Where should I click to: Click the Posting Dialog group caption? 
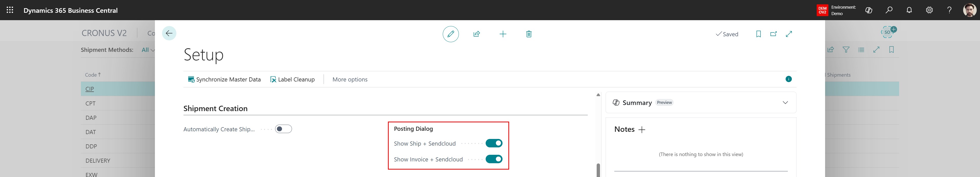point(413,129)
